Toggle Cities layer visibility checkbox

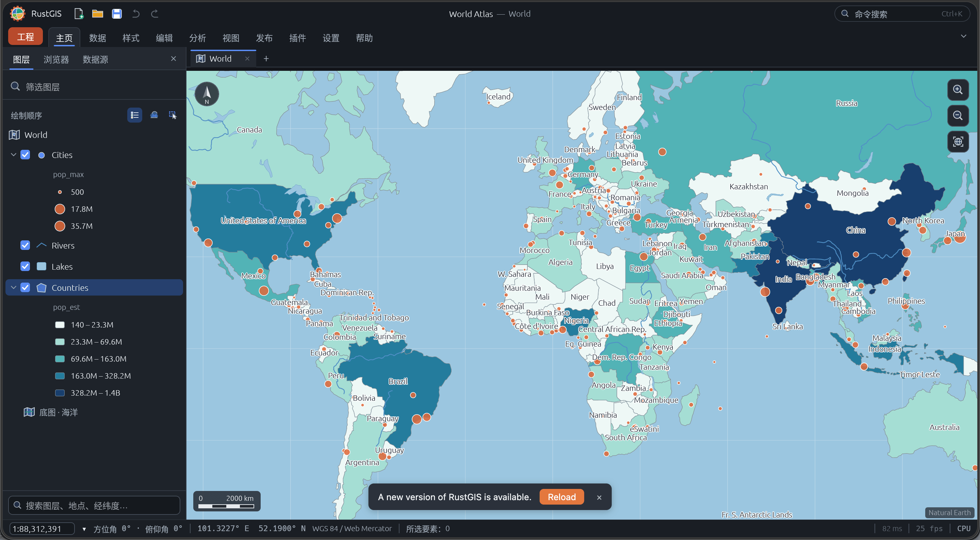25,155
